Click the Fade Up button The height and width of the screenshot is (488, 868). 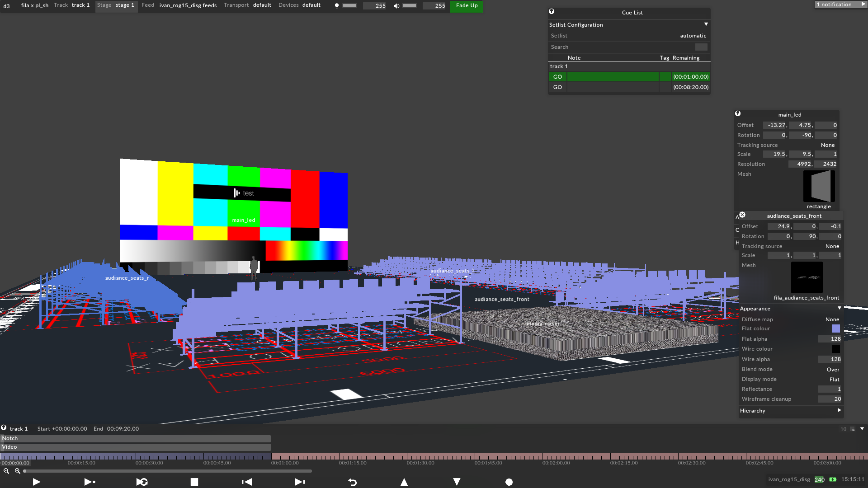(467, 6)
